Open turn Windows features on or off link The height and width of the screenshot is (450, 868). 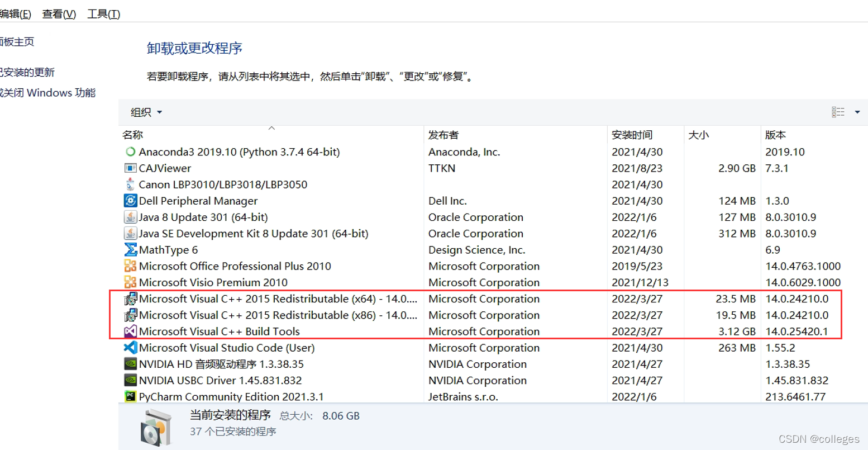click(47, 93)
